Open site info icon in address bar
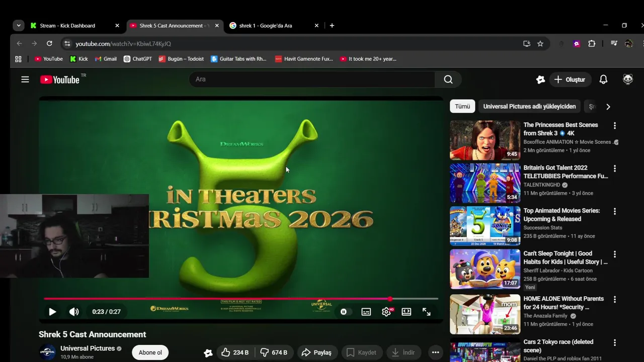 tap(67, 44)
